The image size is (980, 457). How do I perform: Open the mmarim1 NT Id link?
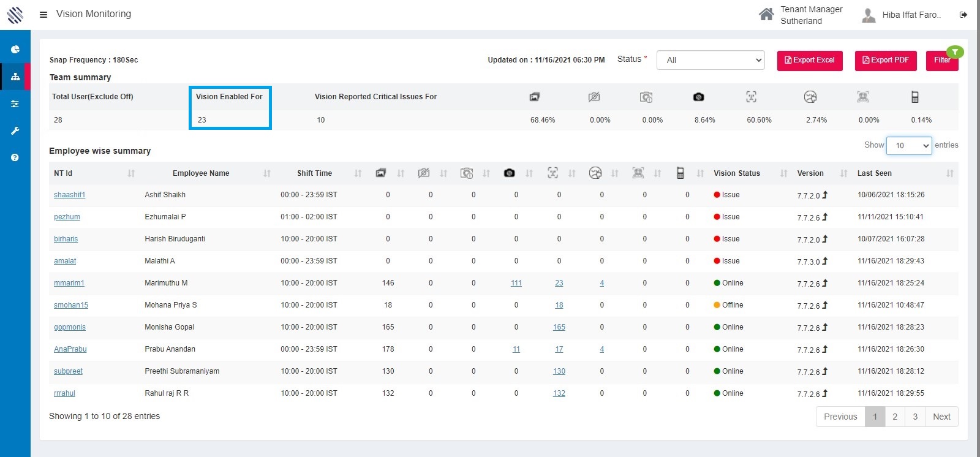coord(69,283)
